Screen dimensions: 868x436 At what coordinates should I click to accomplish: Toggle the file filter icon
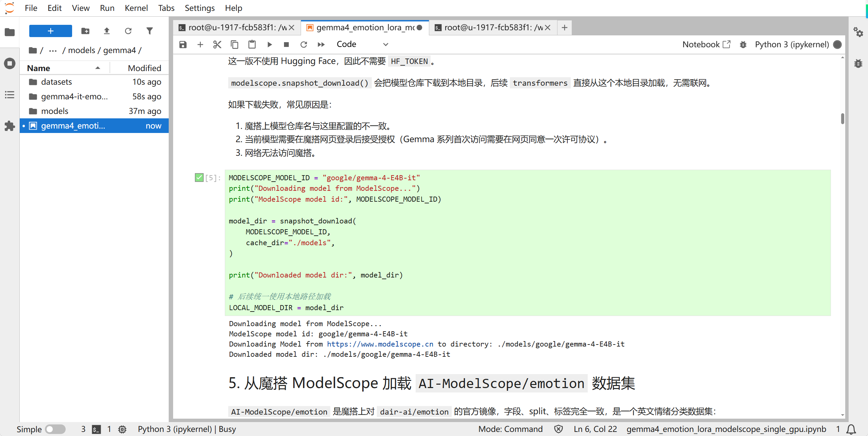[x=150, y=31]
